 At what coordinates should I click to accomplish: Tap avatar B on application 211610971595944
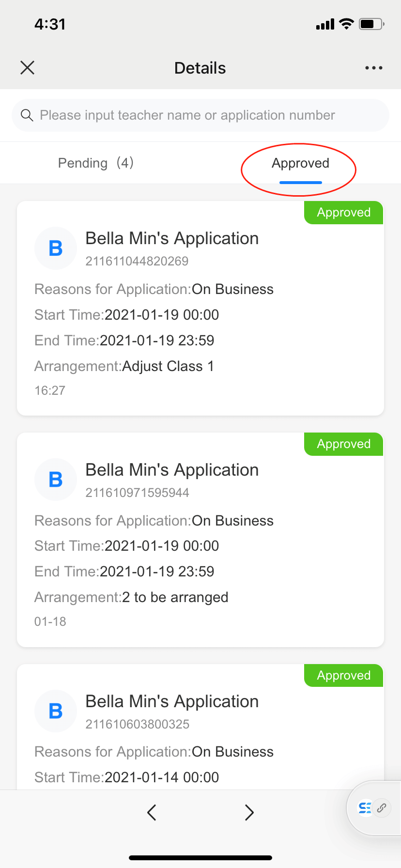coord(56,480)
